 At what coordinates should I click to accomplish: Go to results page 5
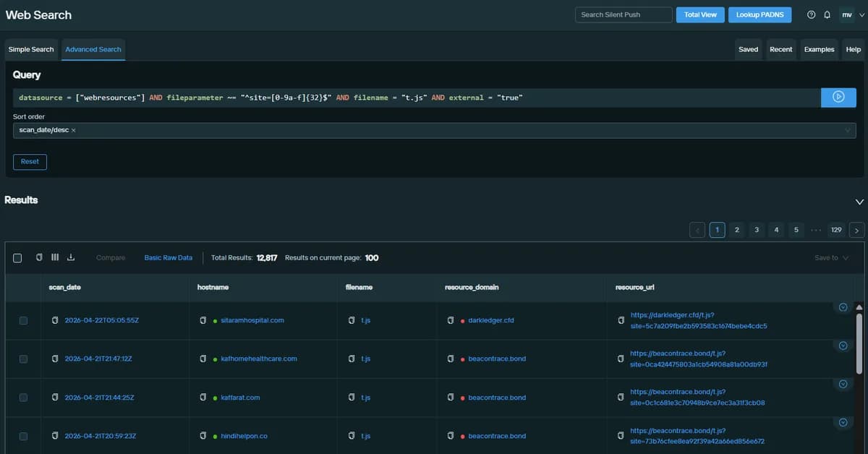tap(796, 230)
